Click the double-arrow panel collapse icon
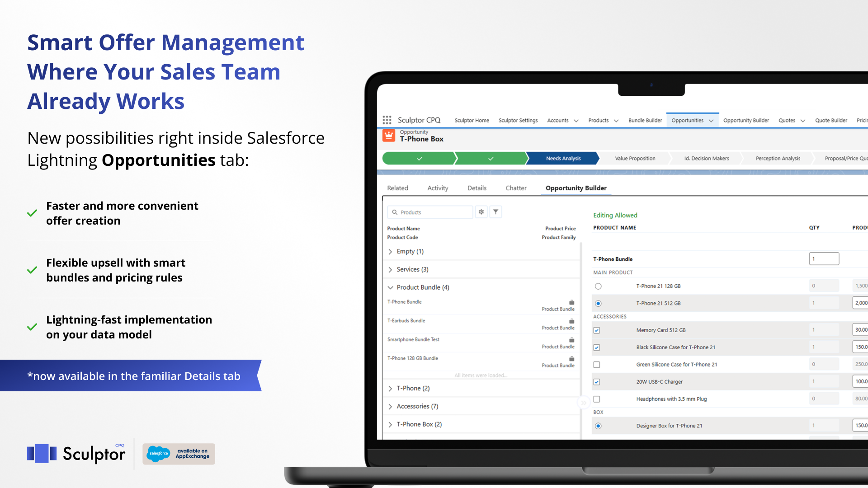 584,403
